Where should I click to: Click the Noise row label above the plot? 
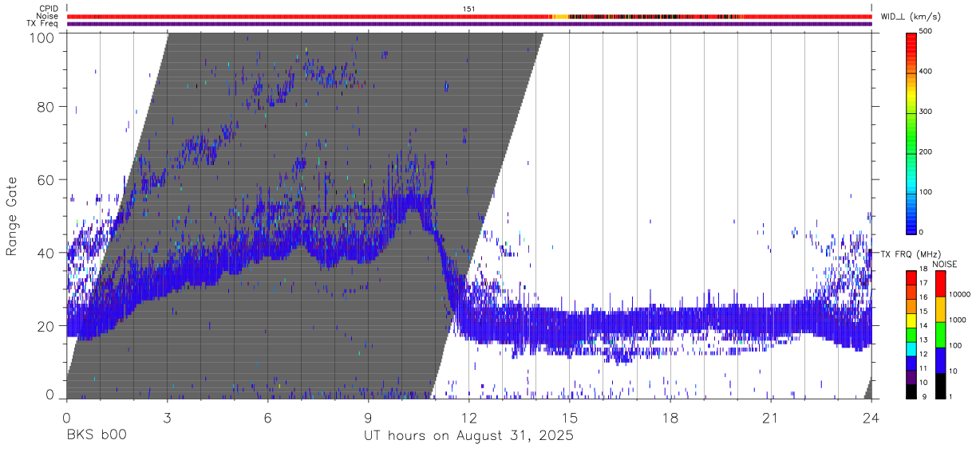pos(47,16)
